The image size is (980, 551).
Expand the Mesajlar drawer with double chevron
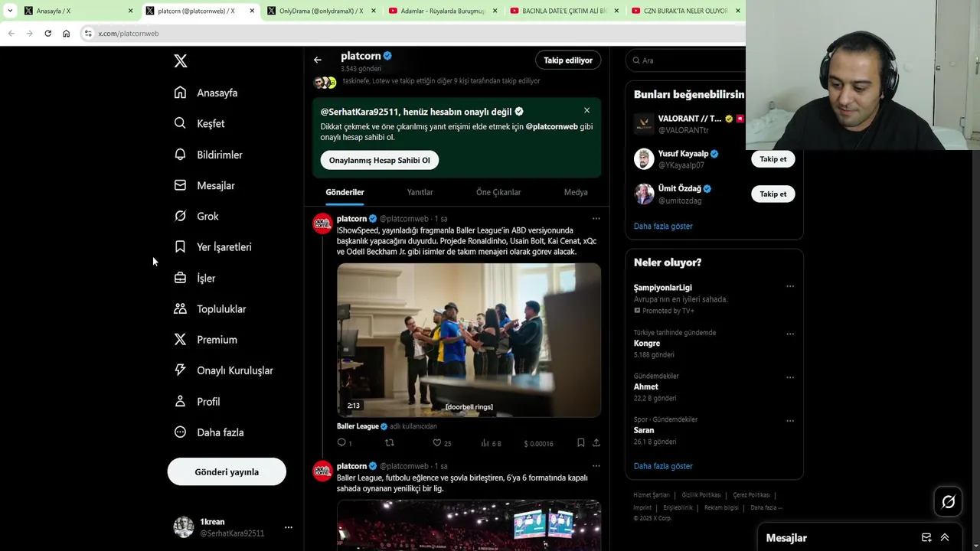(x=945, y=537)
